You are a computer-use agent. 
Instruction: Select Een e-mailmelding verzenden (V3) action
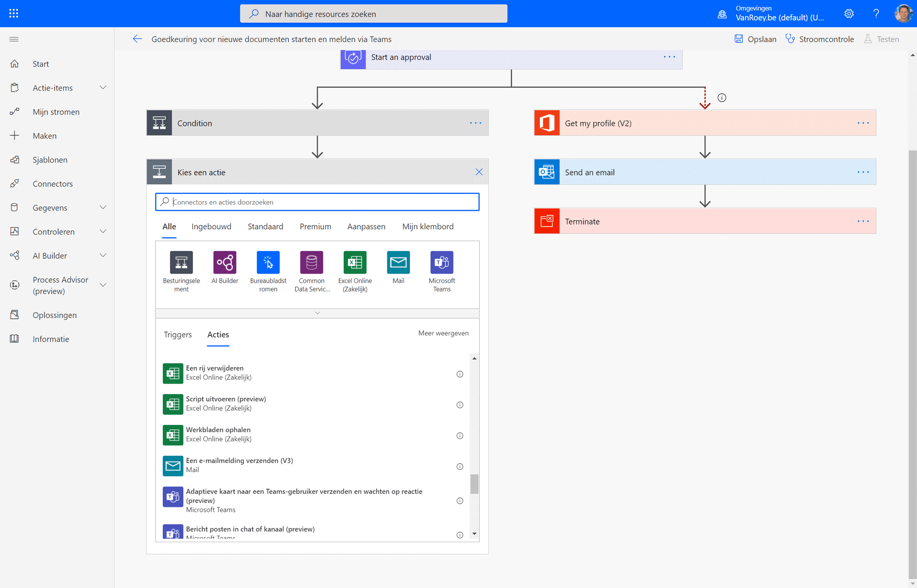[316, 465]
